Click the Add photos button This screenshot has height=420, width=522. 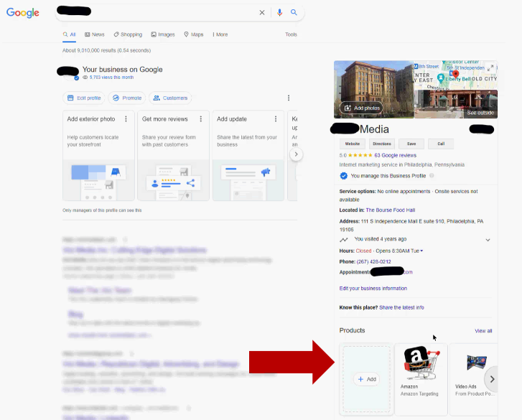coord(362,108)
